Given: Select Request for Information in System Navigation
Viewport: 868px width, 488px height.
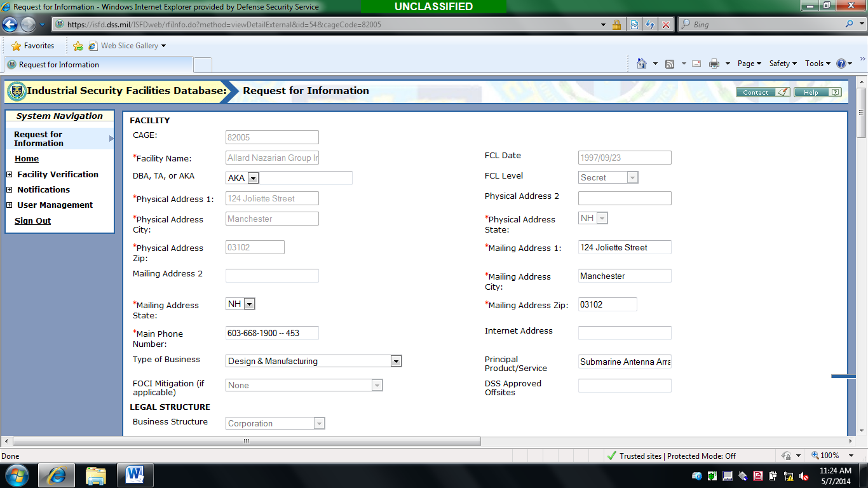Looking at the screenshot, I should [x=60, y=139].
